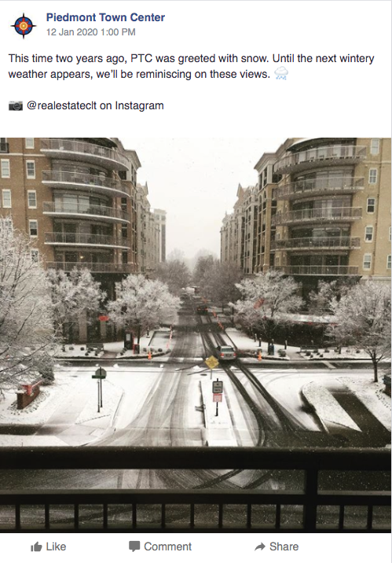The image size is (392, 563).
Task: Click the thumbs-up Like icon
Action: (x=36, y=546)
